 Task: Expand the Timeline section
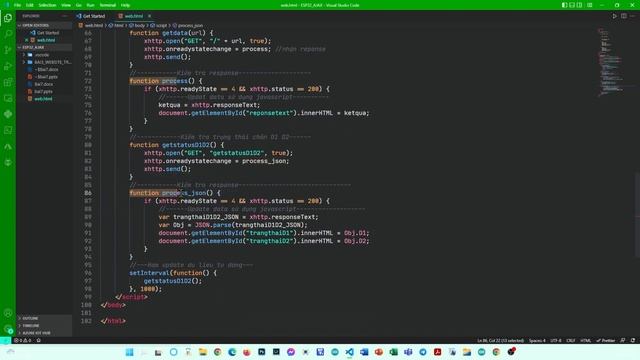[44, 325]
